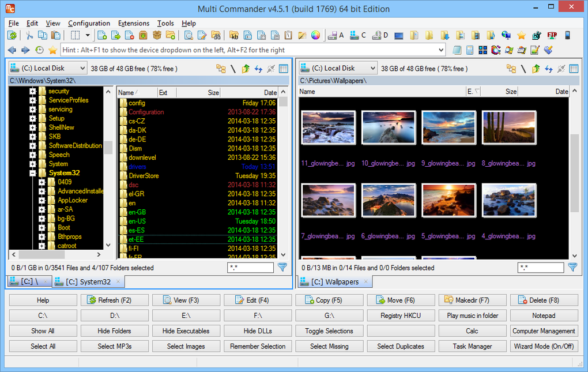The image size is (588, 372).
Task: Click the Paste icon in the toolbar
Action: (55, 35)
